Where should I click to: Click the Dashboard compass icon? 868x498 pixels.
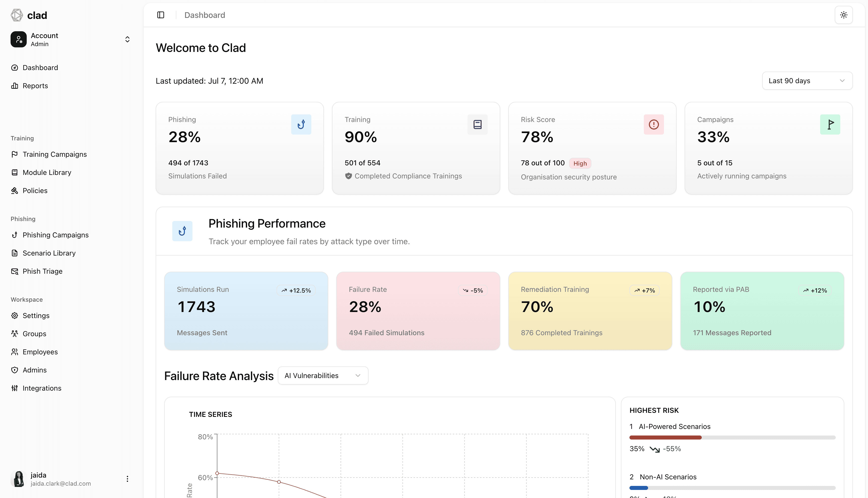click(14, 68)
